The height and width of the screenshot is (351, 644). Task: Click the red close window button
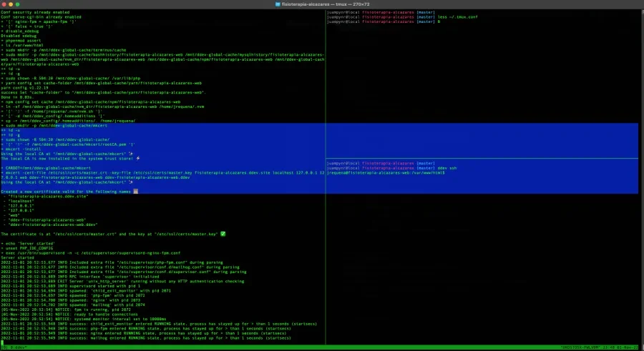(x=4, y=4)
